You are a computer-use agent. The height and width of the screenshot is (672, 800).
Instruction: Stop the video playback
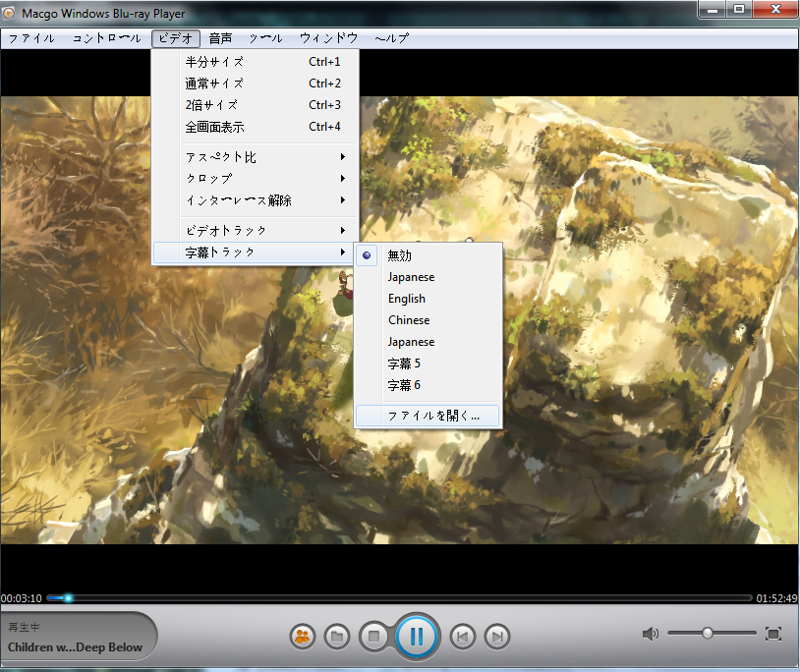click(372, 636)
